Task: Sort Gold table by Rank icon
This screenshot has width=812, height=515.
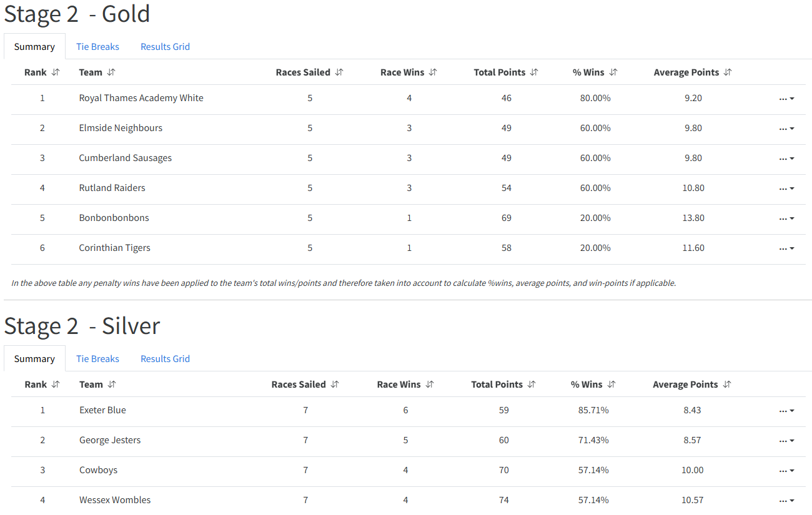Action: 56,72
